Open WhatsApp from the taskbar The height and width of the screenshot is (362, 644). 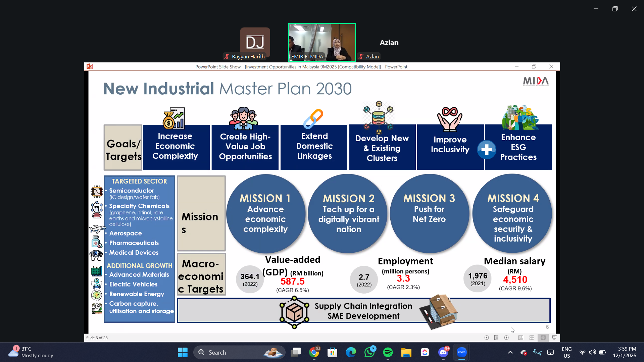pyautogui.click(x=369, y=352)
